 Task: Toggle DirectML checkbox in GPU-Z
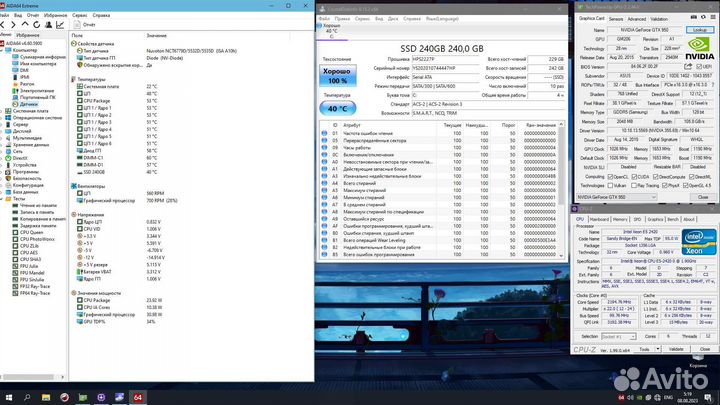(692, 177)
